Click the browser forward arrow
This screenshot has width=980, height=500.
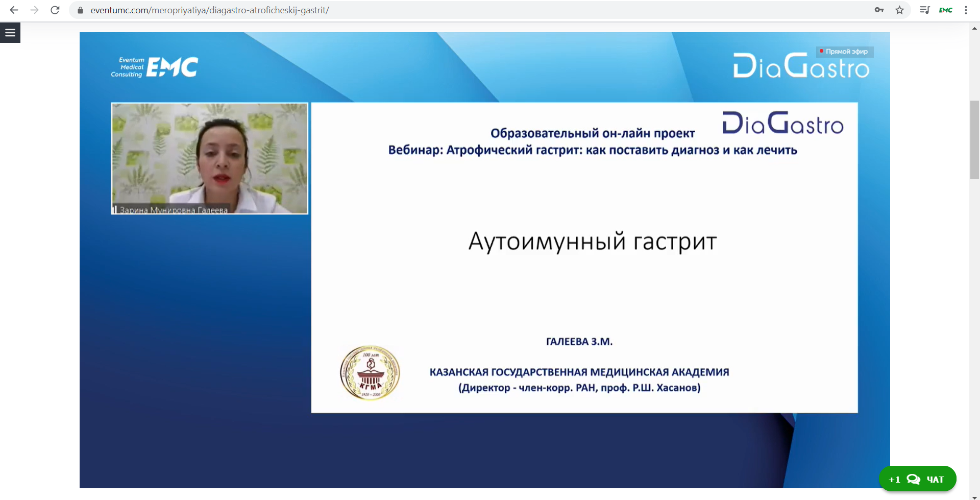pos(34,10)
